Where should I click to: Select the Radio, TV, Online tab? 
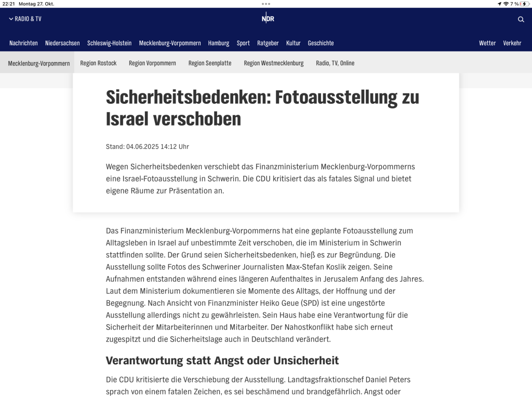click(335, 63)
